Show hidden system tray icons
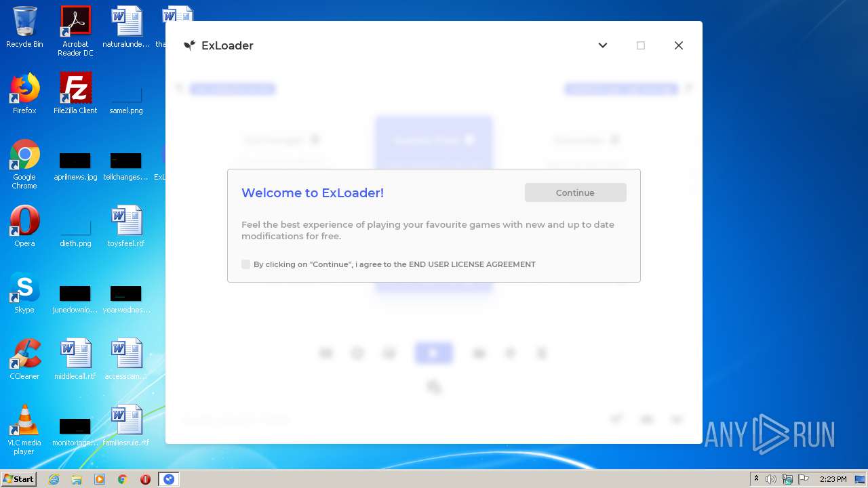 tap(756, 479)
